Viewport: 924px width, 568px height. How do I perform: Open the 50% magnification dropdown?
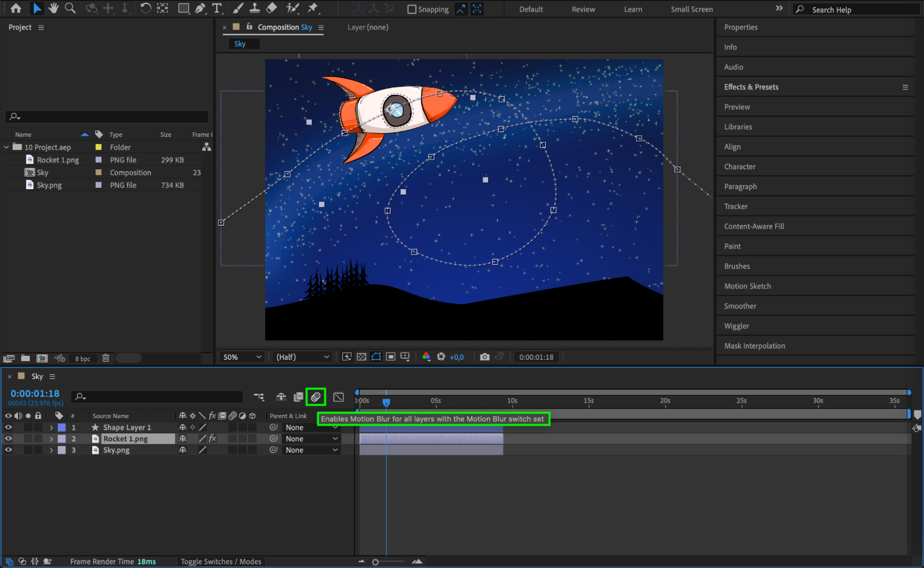[242, 357]
